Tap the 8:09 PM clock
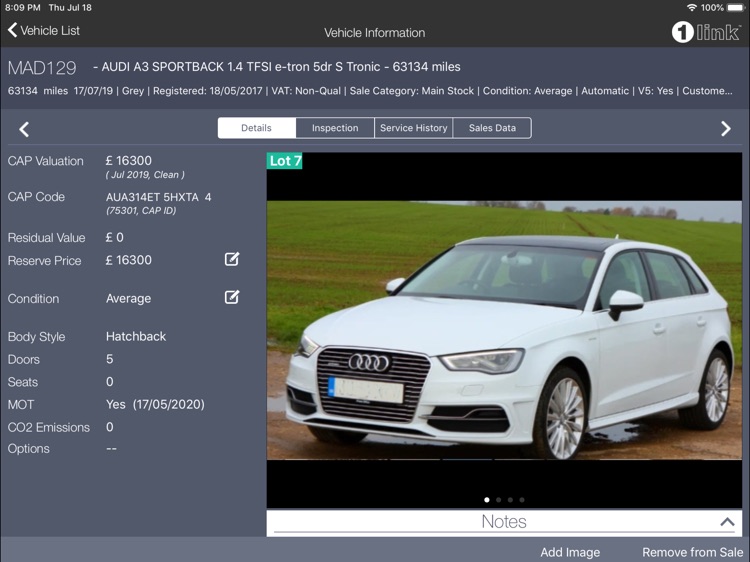The image size is (750, 562). pos(22,8)
